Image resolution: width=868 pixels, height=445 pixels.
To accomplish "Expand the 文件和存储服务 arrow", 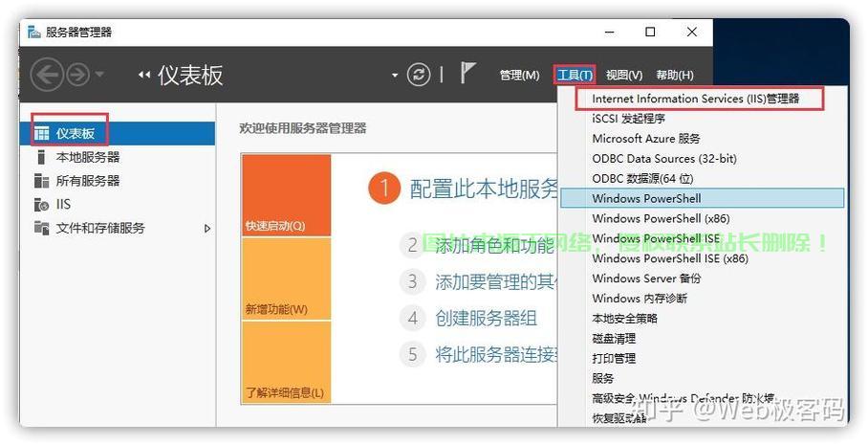I will pos(207,229).
